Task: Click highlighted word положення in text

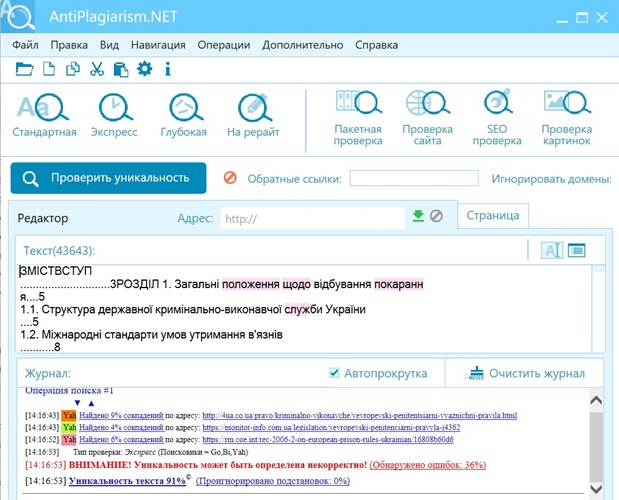Action: (251, 284)
